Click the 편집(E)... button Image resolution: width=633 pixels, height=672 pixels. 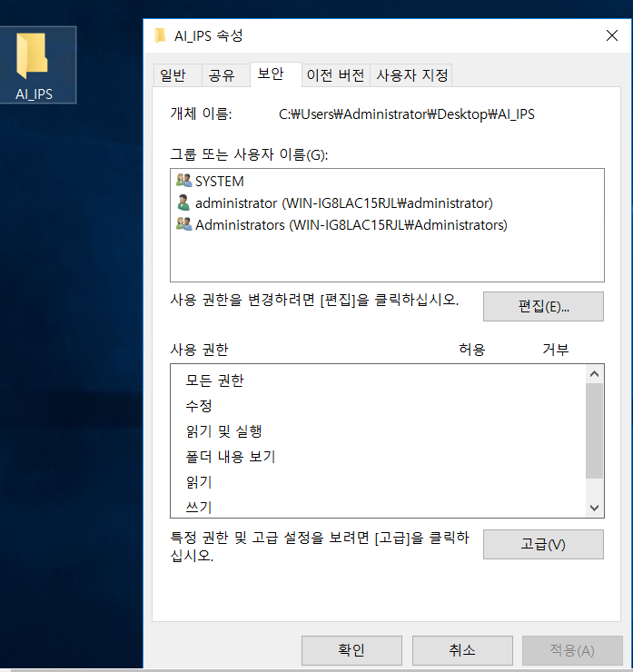[x=543, y=306]
